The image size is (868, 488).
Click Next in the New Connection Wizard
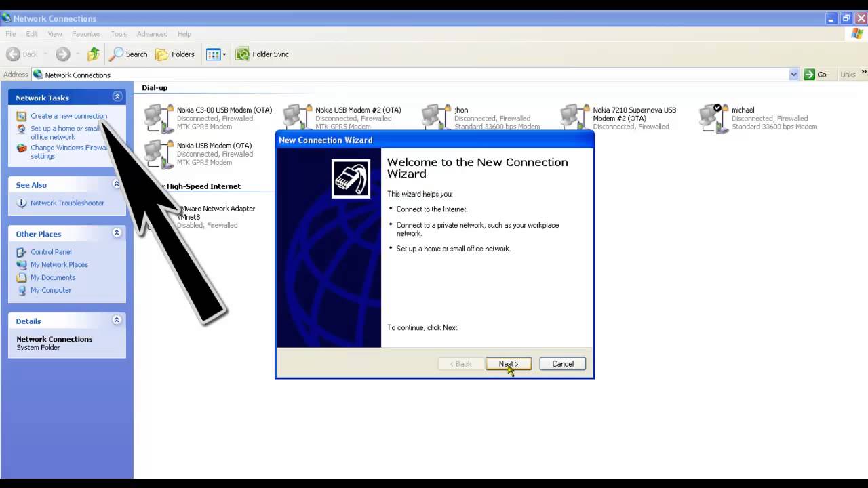[x=509, y=364]
